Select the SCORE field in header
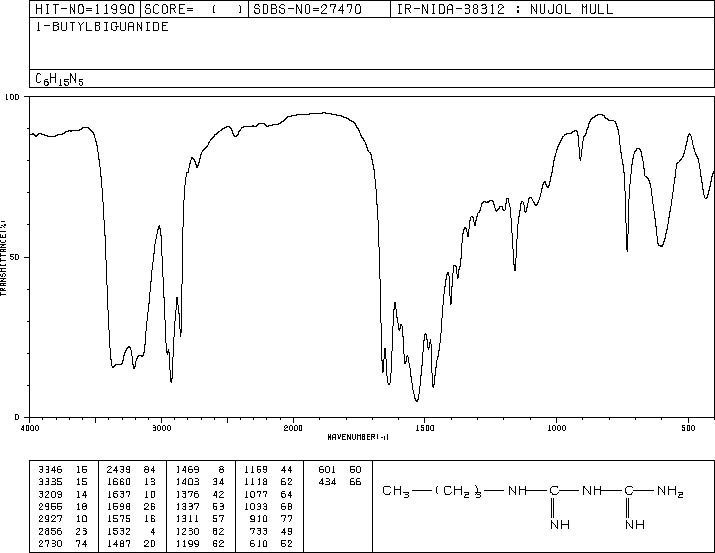715x553 pixels. (x=194, y=9)
